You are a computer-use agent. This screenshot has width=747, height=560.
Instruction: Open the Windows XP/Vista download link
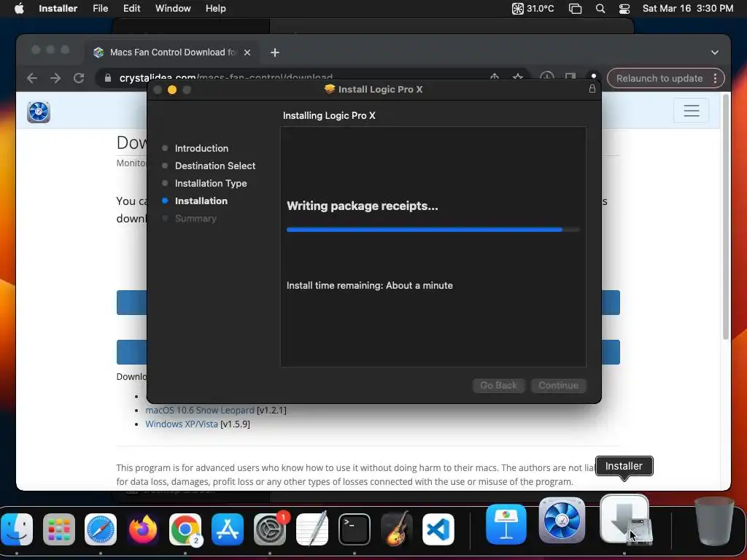182,424
